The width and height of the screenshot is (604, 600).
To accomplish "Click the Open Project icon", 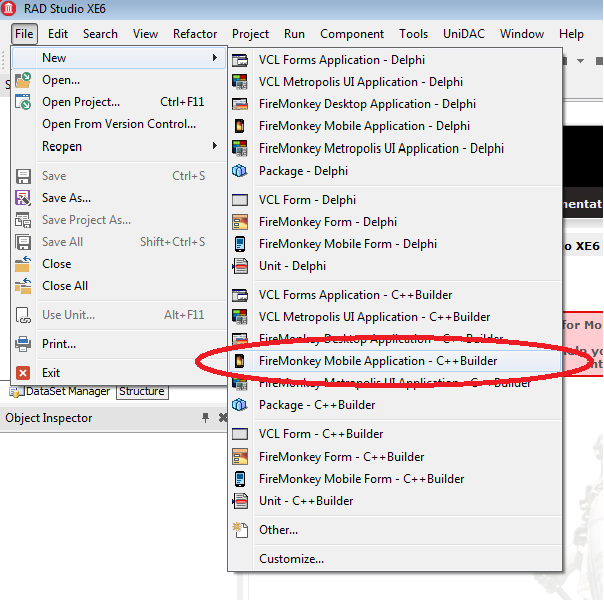I will pyautogui.click(x=23, y=102).
